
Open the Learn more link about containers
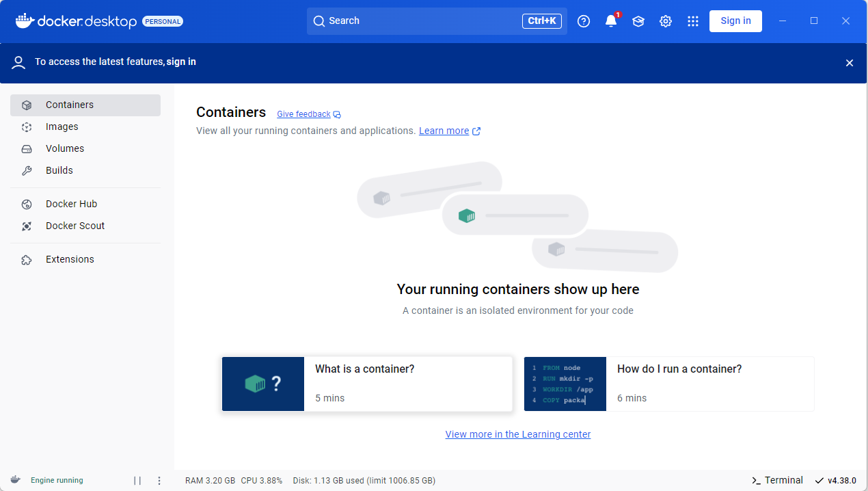444,131
